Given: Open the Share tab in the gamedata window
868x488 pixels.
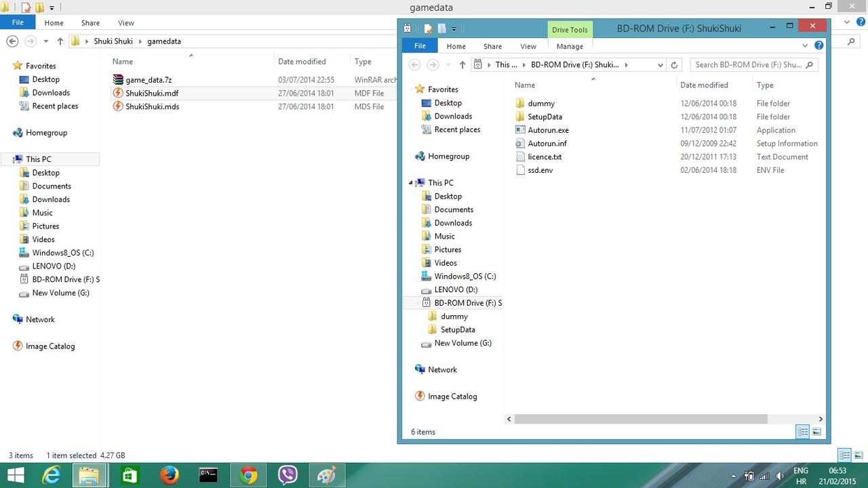Looking at the screenshot, I should coord(90,22).
